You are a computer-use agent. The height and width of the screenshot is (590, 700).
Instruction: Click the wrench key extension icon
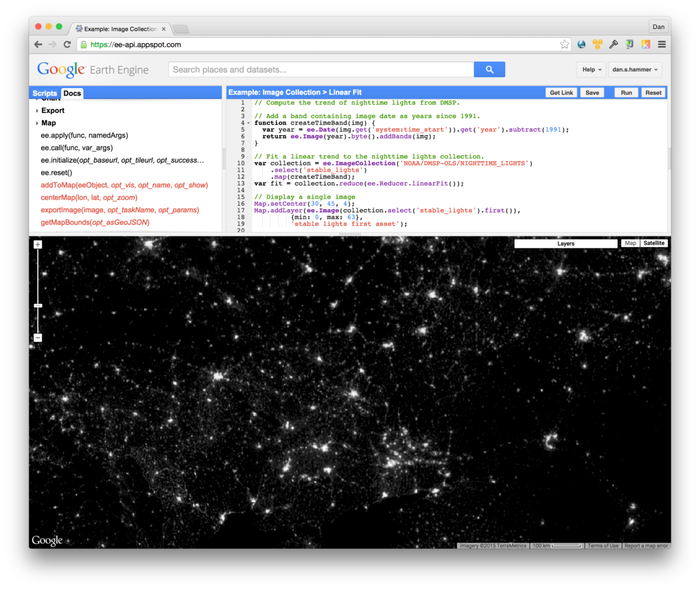point(613,44)
